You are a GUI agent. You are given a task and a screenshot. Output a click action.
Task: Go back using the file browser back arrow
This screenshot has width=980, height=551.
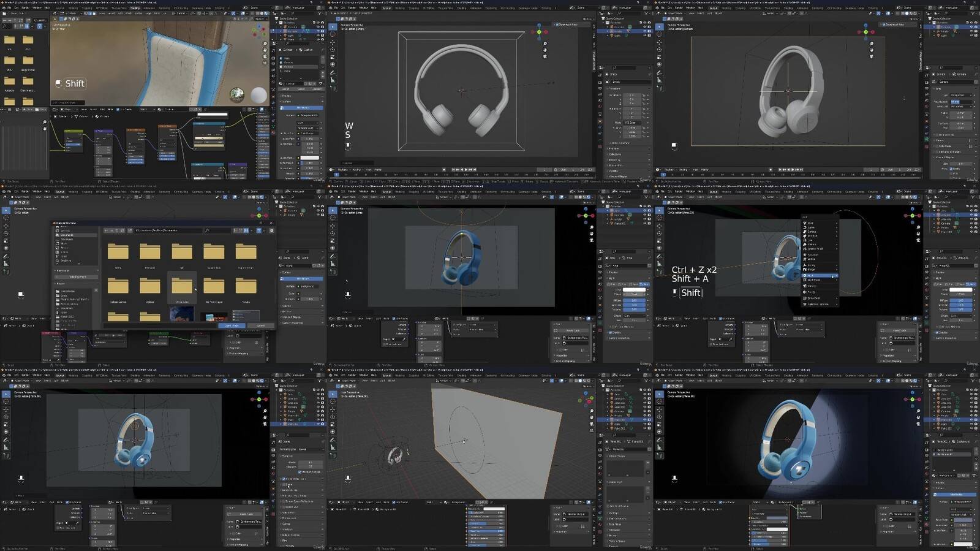(x=106, y=230)
